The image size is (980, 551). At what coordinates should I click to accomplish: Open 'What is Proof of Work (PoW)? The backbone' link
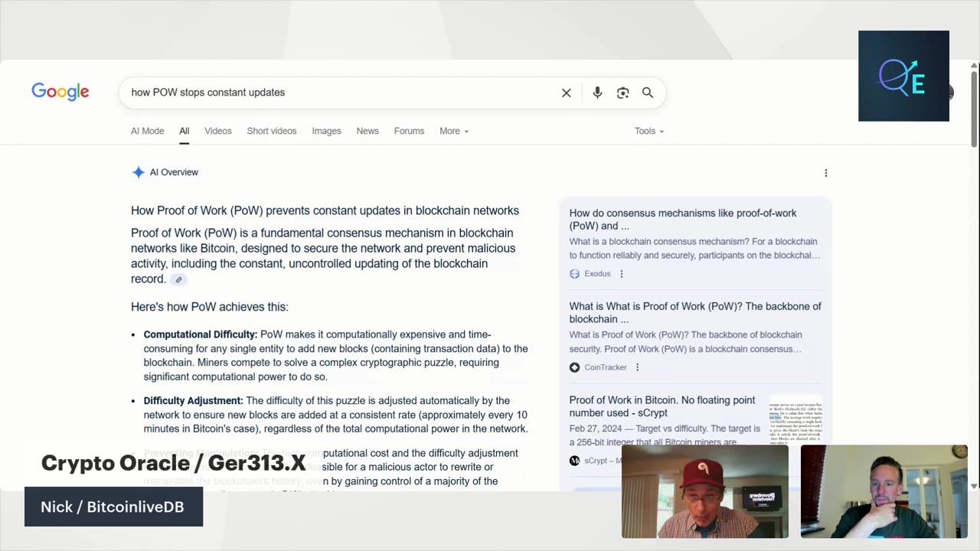(x=695, y=312)
